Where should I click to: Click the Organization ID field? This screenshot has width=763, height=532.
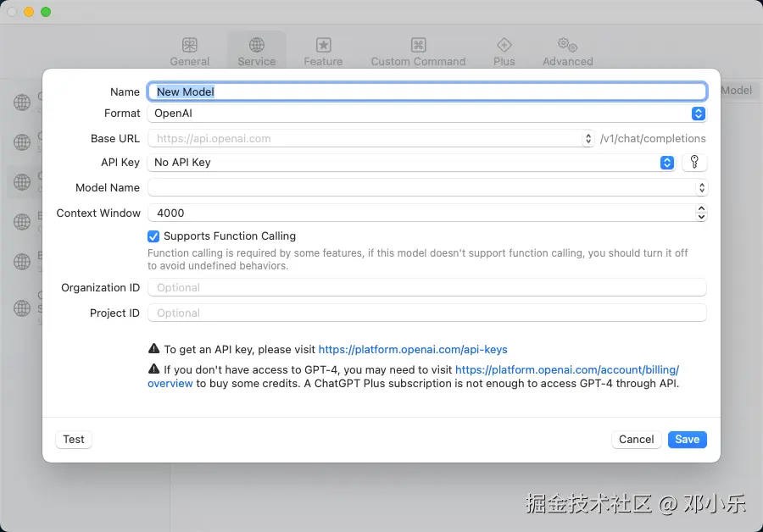click(x=427, y=287)
